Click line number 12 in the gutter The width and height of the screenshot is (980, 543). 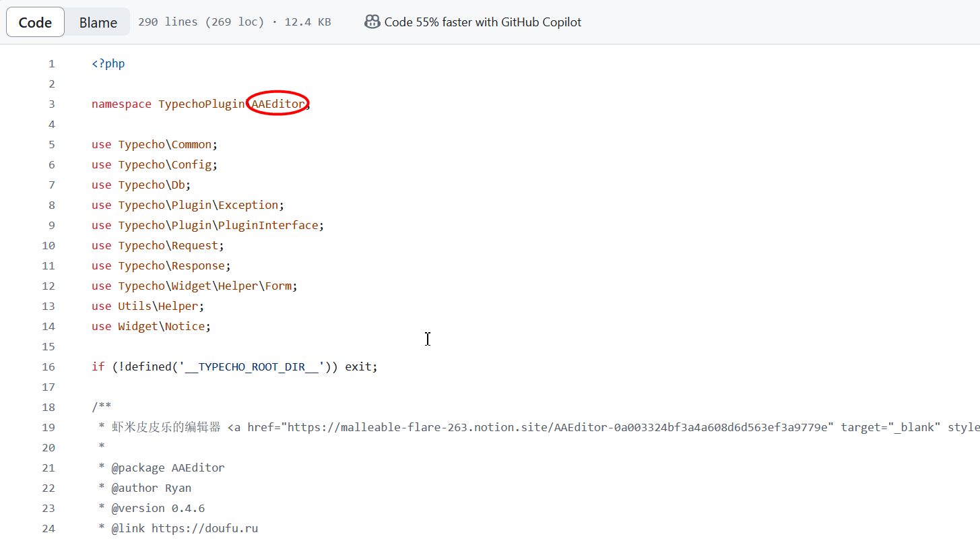click(x=48, y=286)
